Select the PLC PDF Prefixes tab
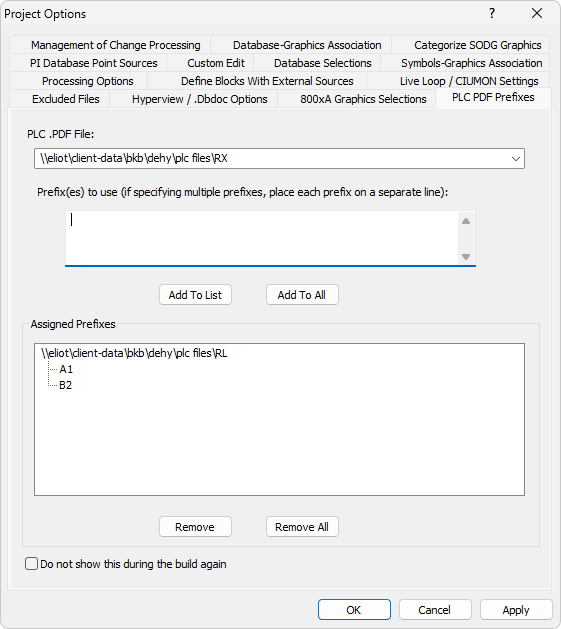Viewport: 561px width, 629px height. tap(493, 97)
